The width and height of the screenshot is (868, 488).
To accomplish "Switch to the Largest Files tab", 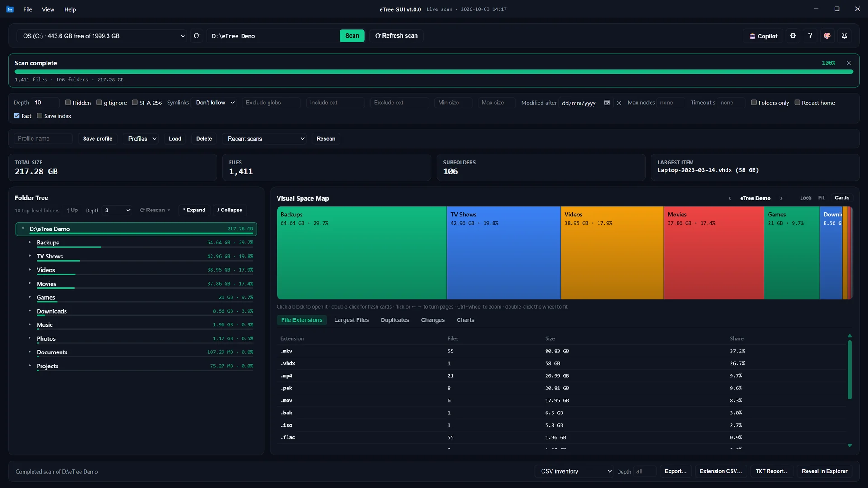I will (351, 320).
